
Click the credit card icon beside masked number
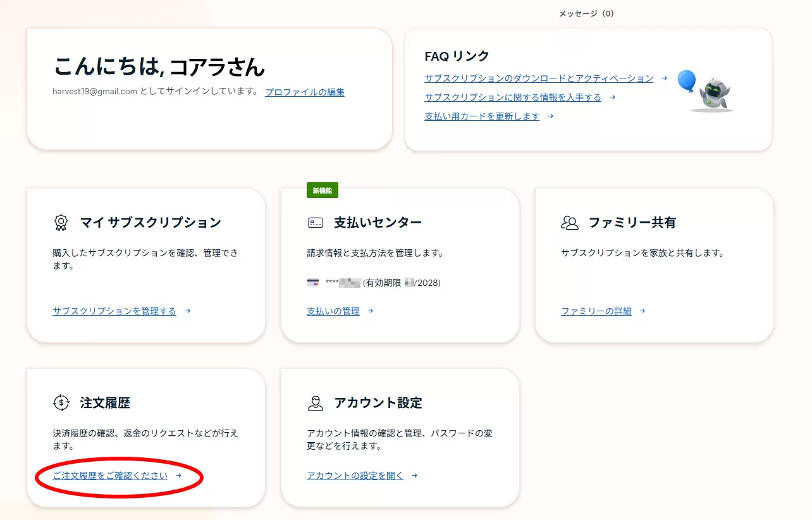313,283
